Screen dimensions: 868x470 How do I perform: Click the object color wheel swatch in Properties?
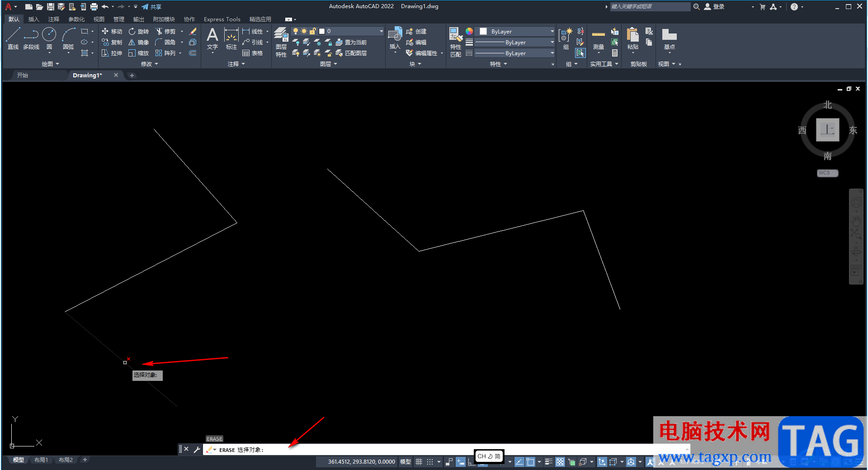click(469, 31)
